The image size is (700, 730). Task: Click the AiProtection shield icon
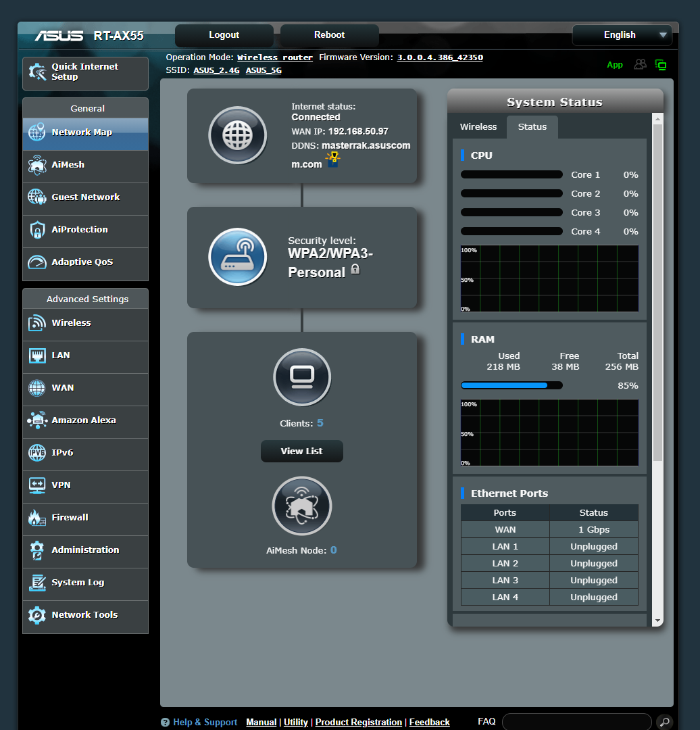click(x=37, y=230)
